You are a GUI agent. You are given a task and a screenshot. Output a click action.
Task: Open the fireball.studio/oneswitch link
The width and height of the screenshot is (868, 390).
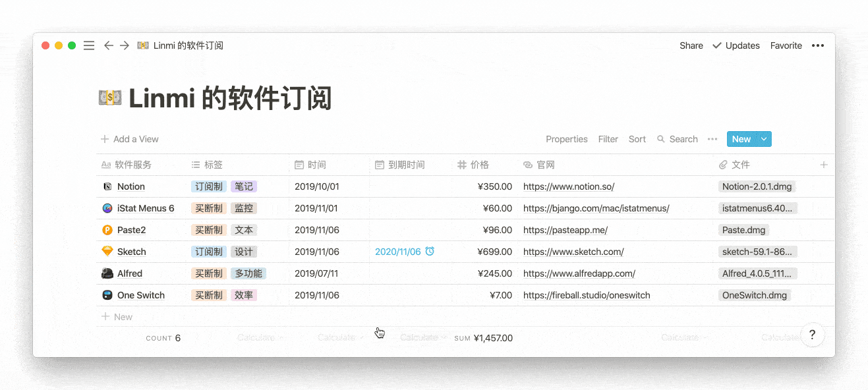click(587, 295)
